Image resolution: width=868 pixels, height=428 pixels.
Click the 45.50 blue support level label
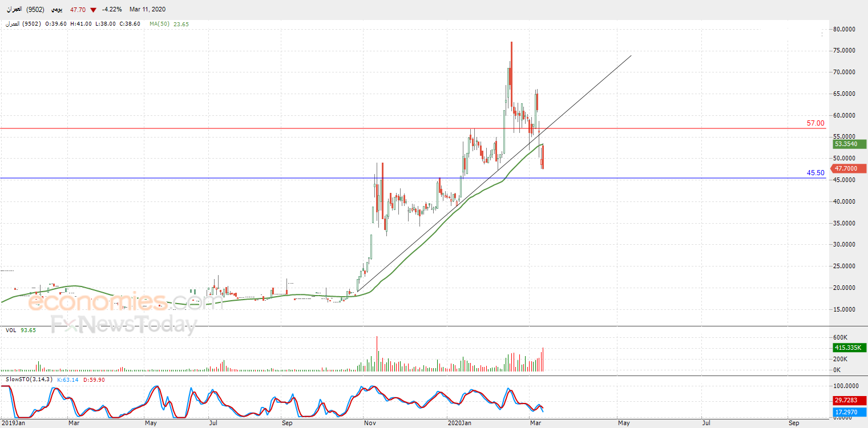815,173
